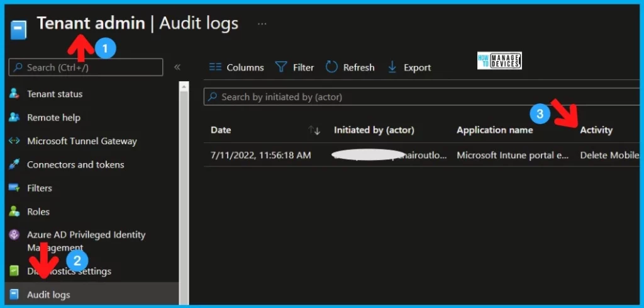644x308 pixels.
Task: Click the magnifier in actor search field
Action: tap(213, 96)
